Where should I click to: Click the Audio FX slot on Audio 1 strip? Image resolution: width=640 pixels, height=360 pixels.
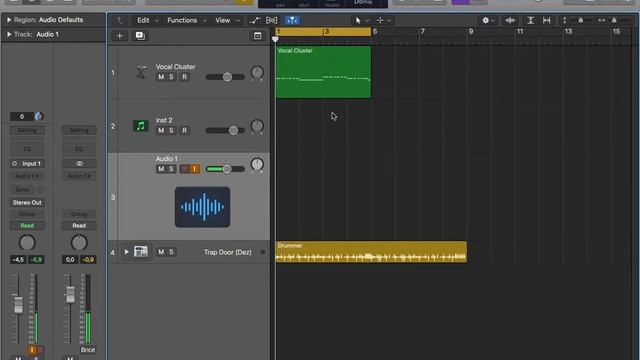[x=27, y=176]
